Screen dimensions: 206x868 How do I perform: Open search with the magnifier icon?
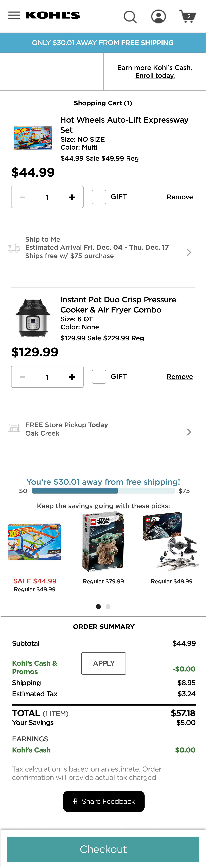tap(130, 16)
